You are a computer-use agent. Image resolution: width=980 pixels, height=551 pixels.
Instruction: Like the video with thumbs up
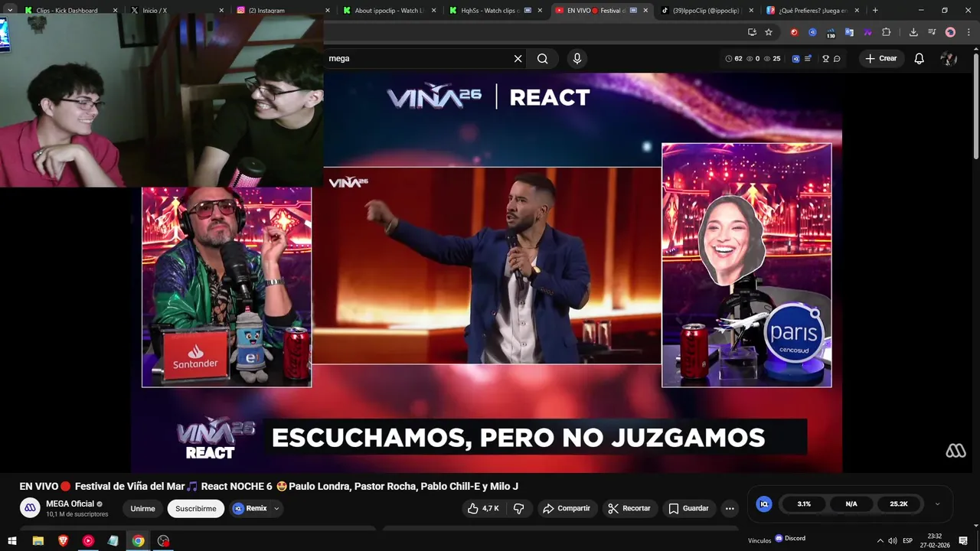(x=483, y=508)
